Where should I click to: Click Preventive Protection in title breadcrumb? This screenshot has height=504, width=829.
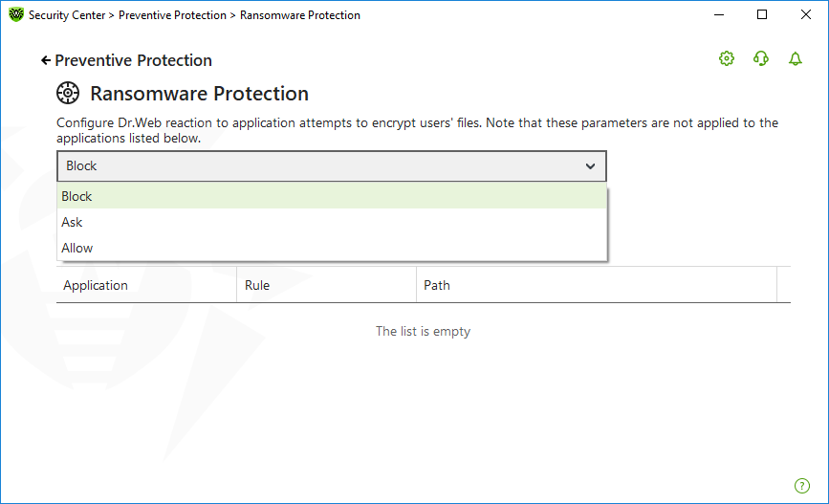tap(172, 15)
